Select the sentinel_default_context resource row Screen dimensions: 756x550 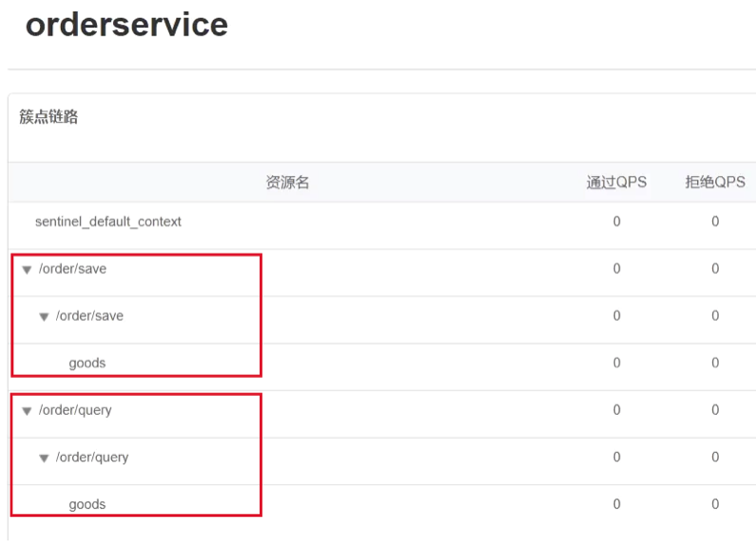click(382, 222)
